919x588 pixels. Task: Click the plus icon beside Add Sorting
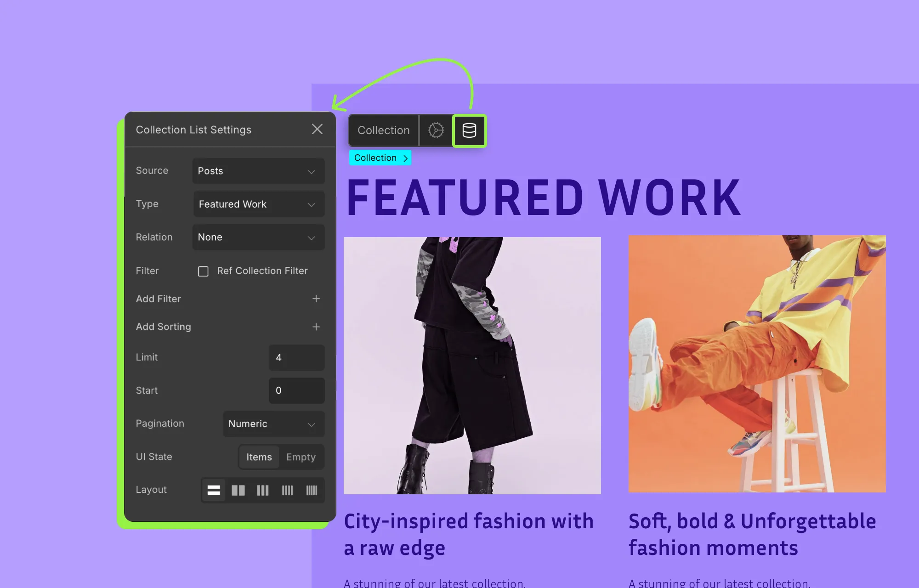(x=316, y=327)
